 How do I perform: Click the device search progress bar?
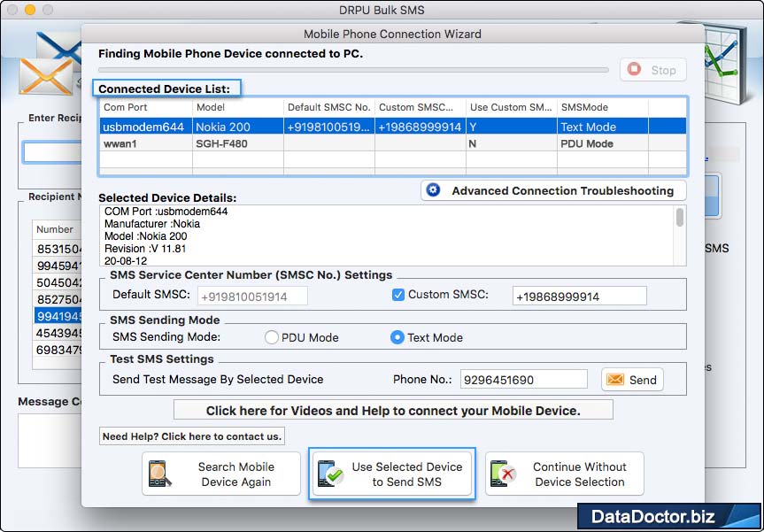point(353,70)
